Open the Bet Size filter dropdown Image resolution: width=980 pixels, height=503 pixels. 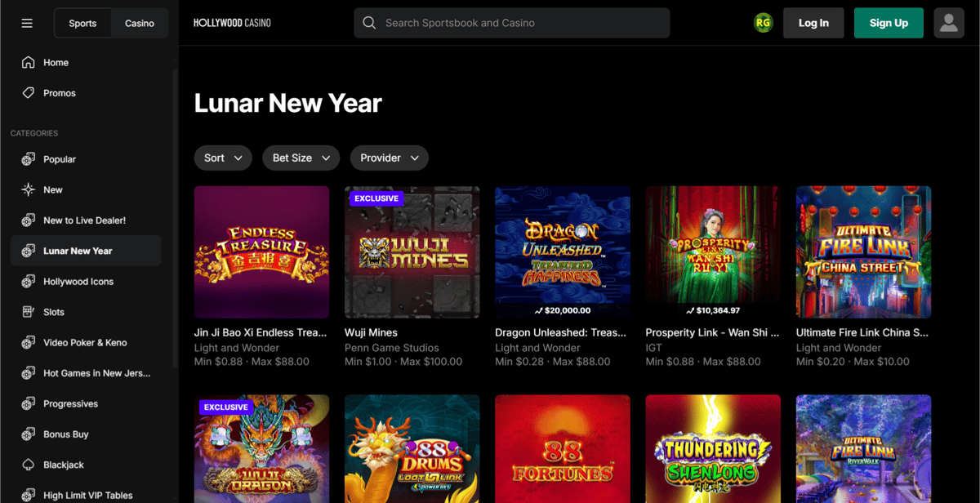pos(301,158)
